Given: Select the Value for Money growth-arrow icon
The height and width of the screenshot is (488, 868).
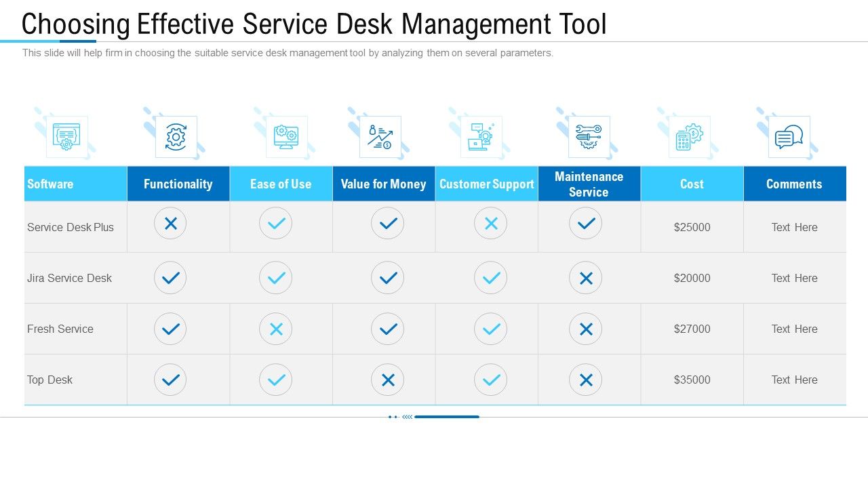Looking at the screenshot, I should click(380, 137).
